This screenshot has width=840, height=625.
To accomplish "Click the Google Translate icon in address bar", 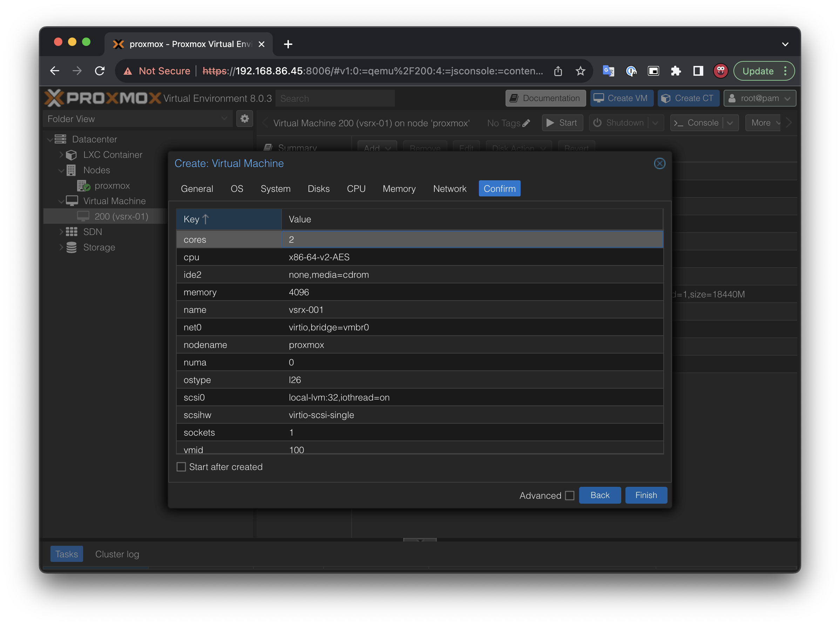I will [x=608, y=71].
